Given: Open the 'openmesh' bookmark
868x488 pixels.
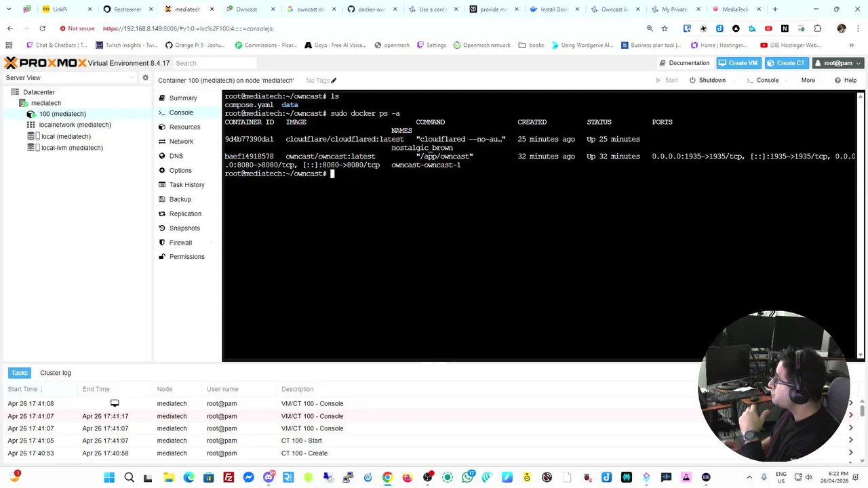Looking at the screenshot, I should pos(391,45).
